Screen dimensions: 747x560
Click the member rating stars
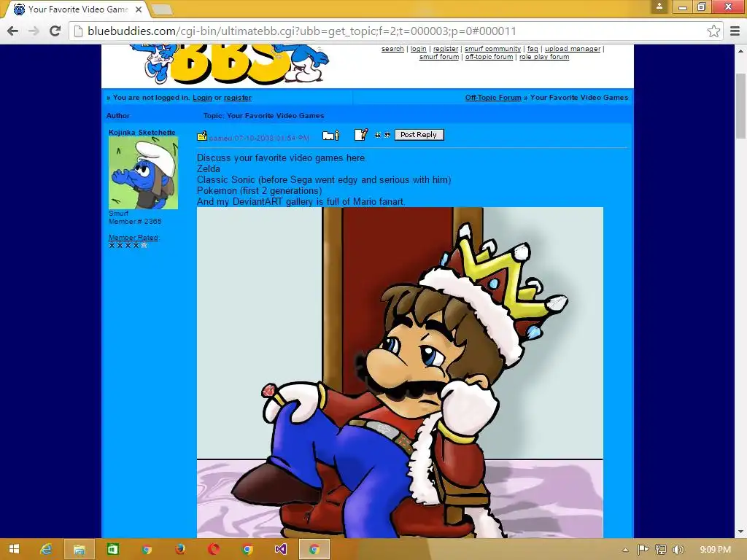click(x=128, y=245)
